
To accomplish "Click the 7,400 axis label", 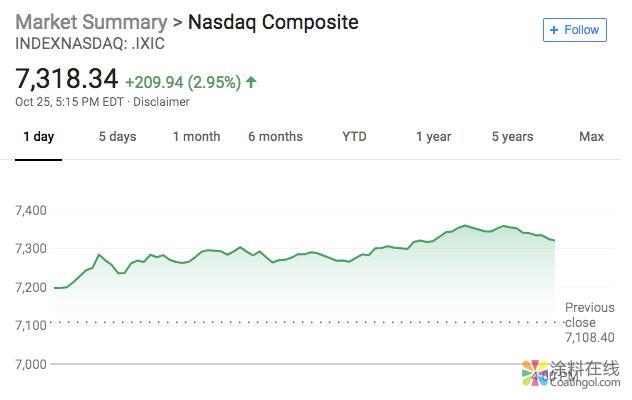I will click(x=32, y=210).
